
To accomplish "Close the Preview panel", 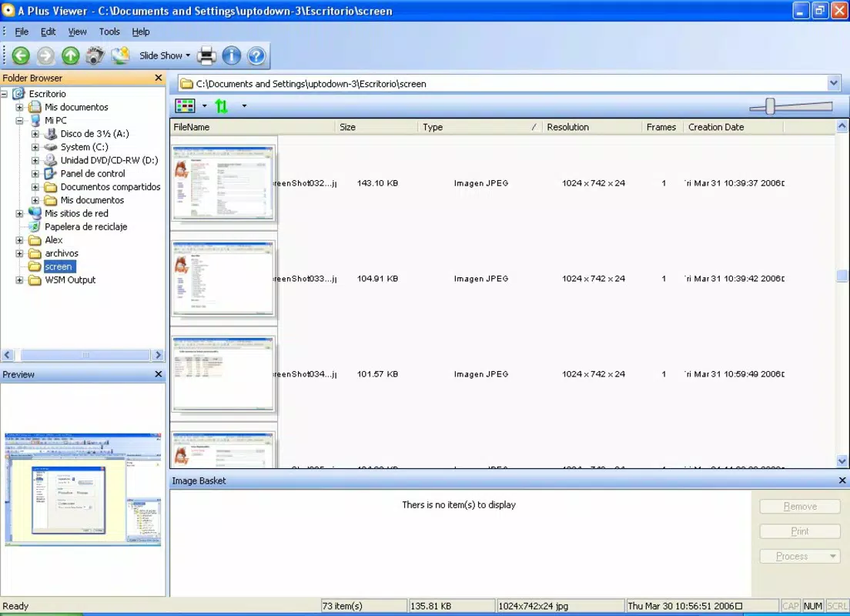I will [x=159, y=374].
